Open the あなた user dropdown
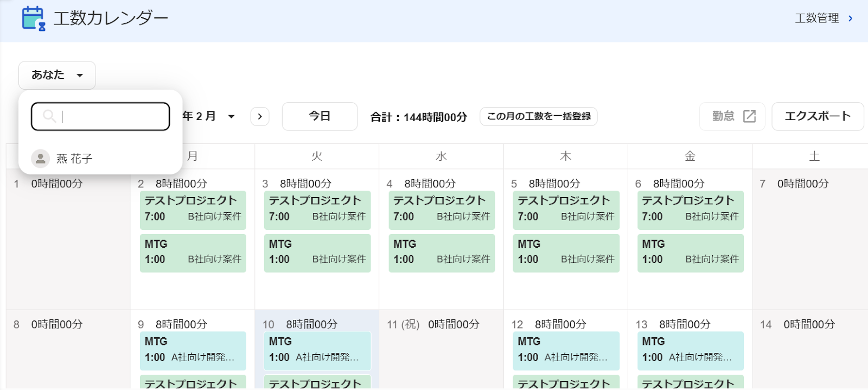Viewport: 868px width, 390px height. coord(57,75)
